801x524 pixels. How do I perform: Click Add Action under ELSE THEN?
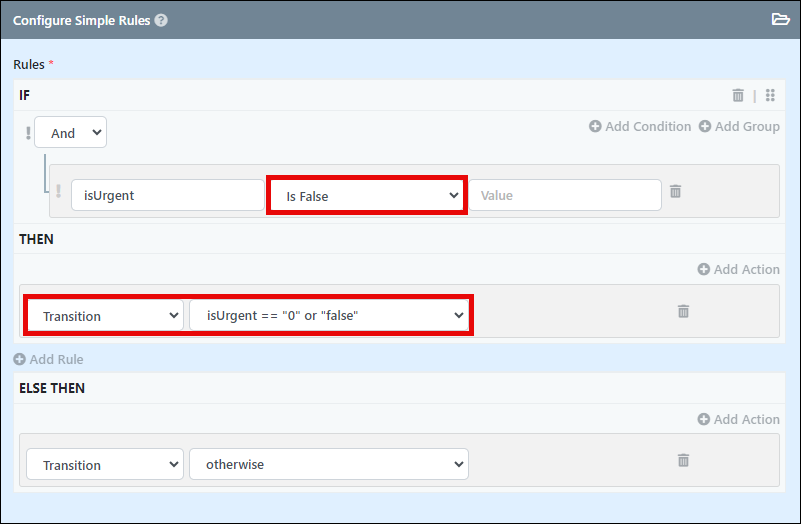click(x=738, y=419)
